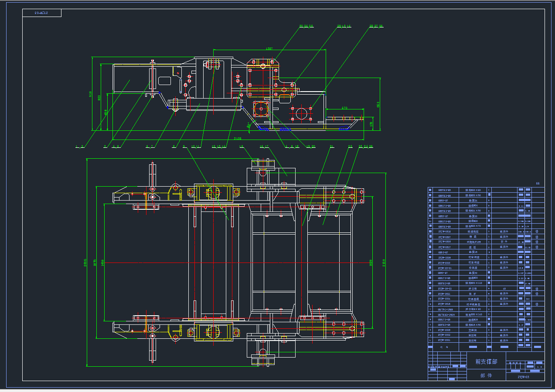The image size is (555, 392).
Task: Click balloon callout label "1, 2"
Action: click(79, 147)
